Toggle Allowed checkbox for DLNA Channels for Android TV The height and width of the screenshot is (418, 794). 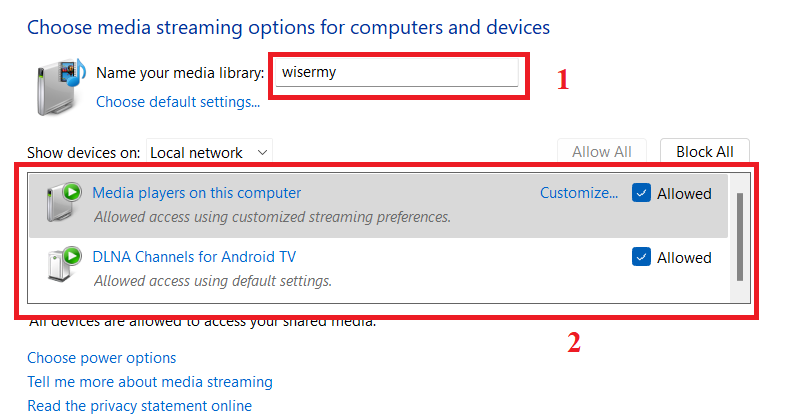click(642, 257)
